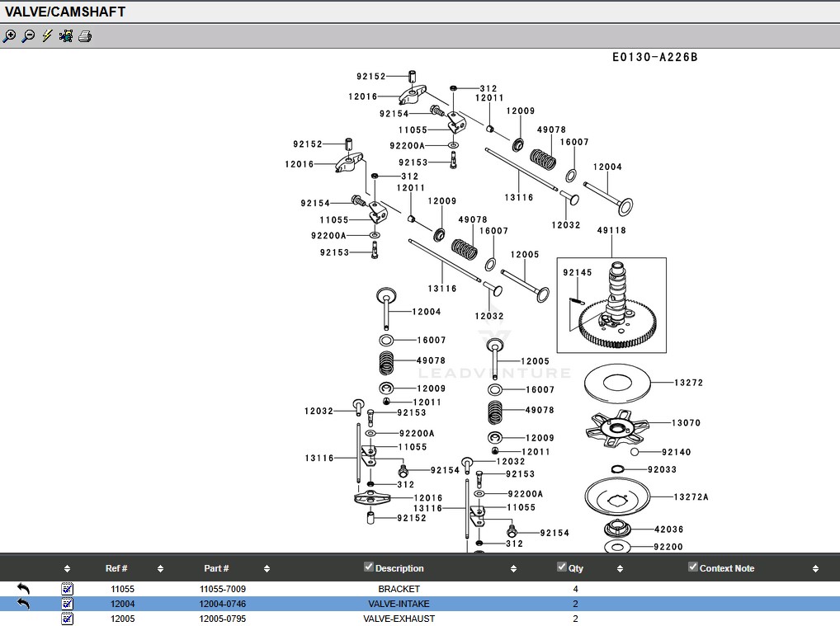The width and height of the screenshot is (840, 626).
Task: Click the back arrow icon for bracket row
Action: click(23, 589)
